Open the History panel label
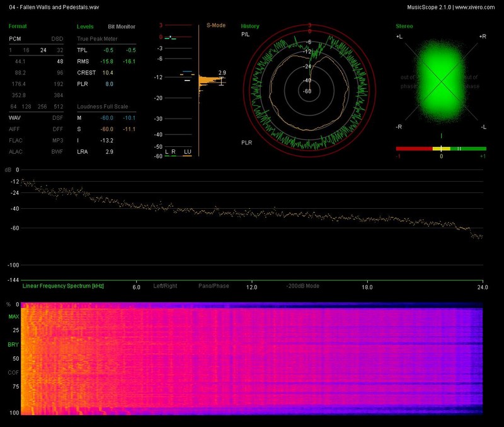The image size is (504, 427). [x=250, y=26]
